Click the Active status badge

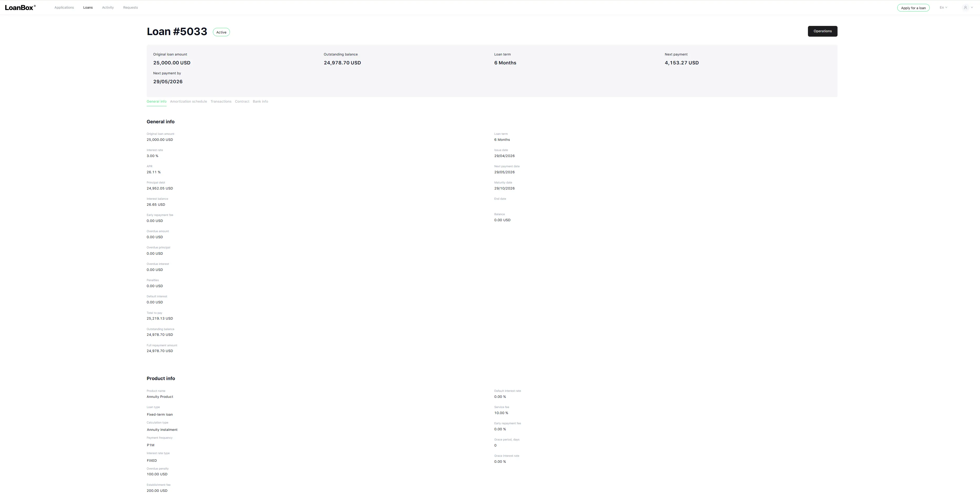[221, 32]
